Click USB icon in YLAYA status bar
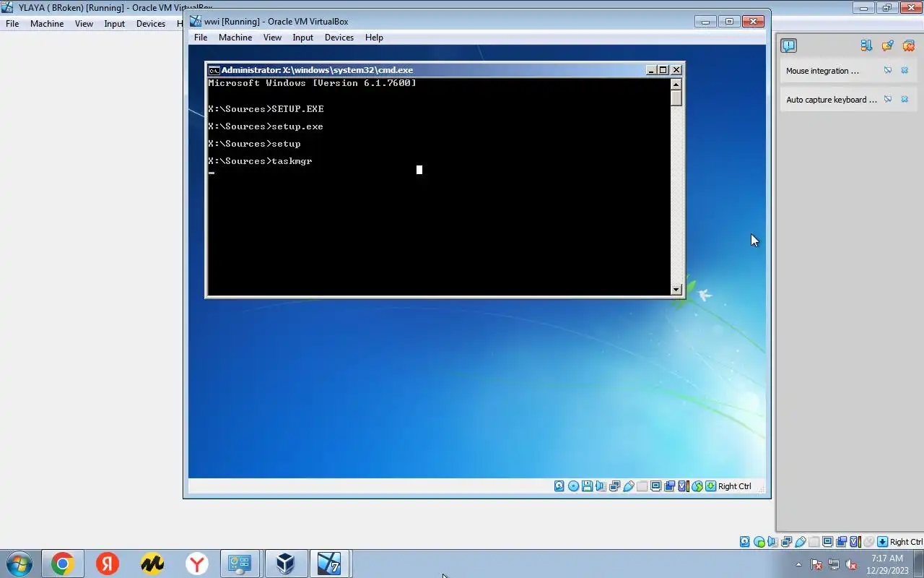Screen dimensions: 924x578 click(x=800, y=542)
